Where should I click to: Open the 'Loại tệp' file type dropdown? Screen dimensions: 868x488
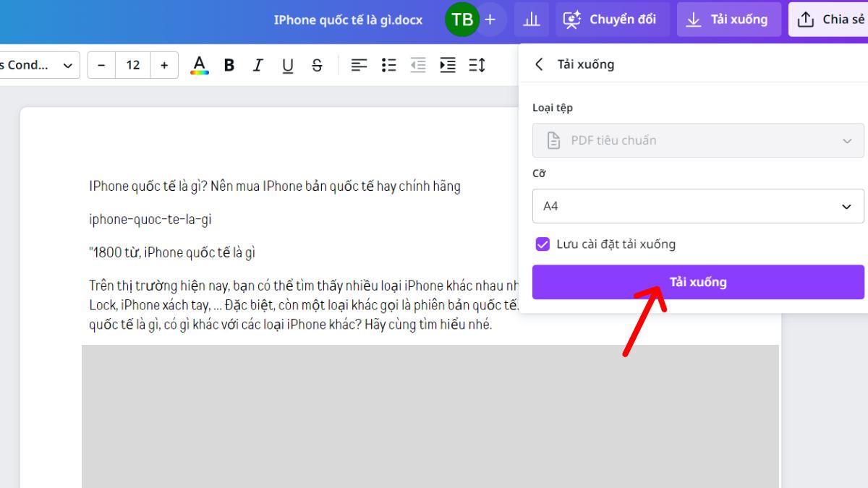pyautogui.click(x=698, y=140)
